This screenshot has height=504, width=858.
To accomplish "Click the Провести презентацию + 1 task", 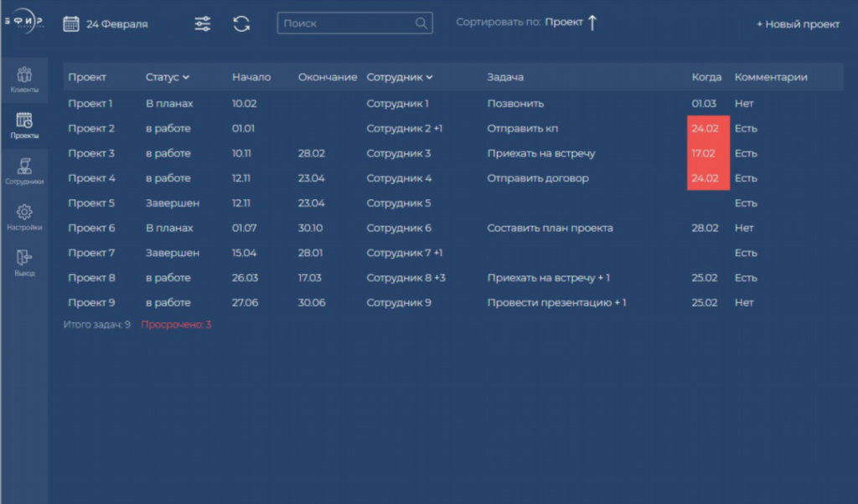I will (x=556, y=302).
